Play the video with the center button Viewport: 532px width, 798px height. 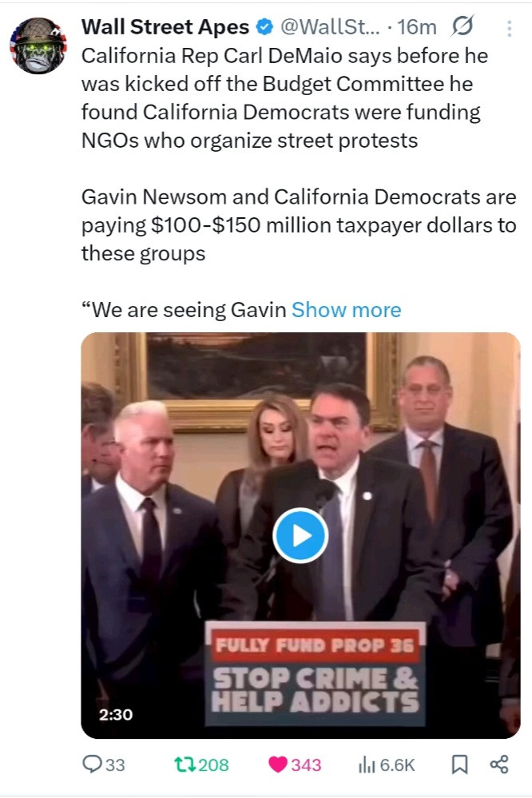(x=300, y=535)
